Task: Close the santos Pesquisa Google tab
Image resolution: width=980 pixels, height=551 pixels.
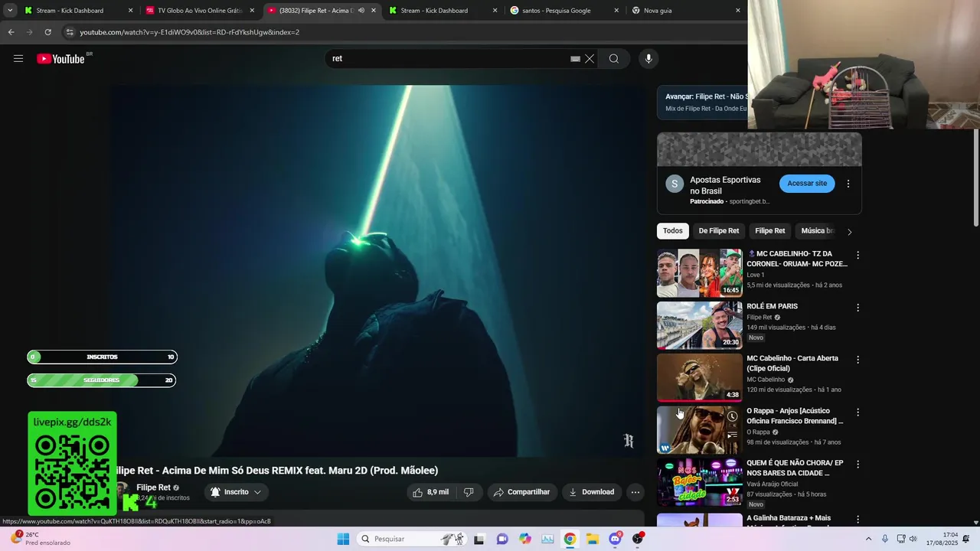Action: click(616, 11)
